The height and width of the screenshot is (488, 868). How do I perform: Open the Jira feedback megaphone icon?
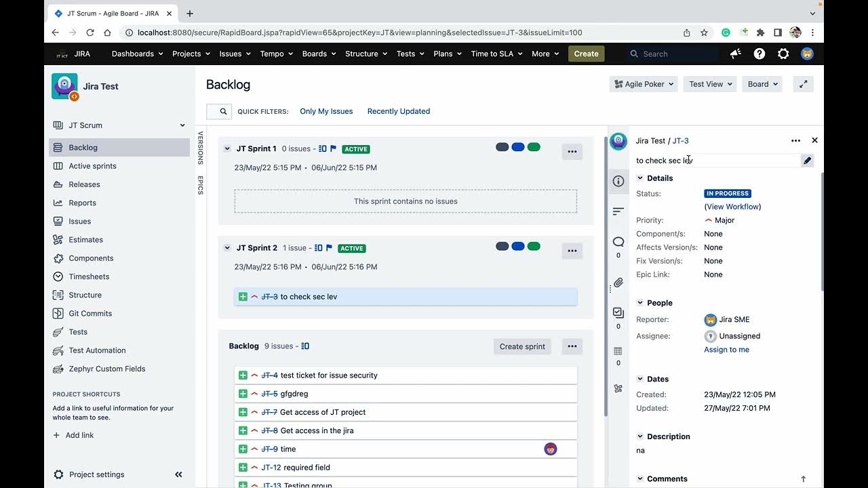[x=736, y=54]
